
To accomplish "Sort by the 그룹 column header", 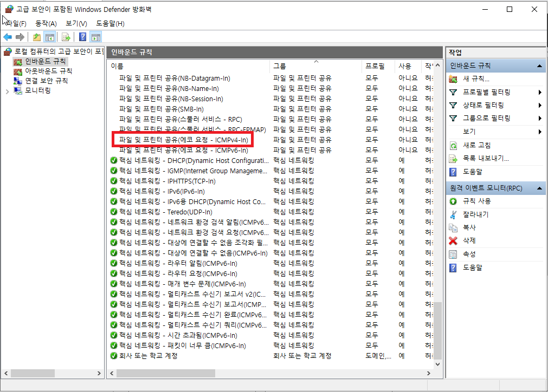I will [315, 66].
